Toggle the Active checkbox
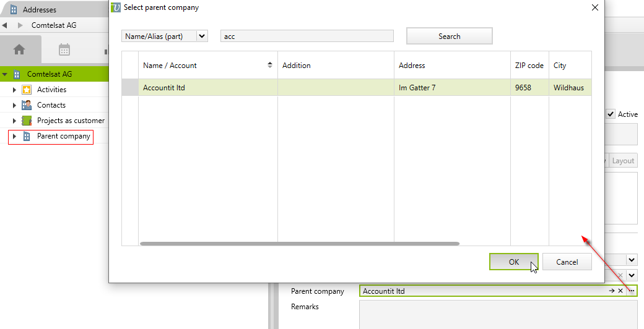644x329 pixels. pyautogui.click(x=611, y=114)
